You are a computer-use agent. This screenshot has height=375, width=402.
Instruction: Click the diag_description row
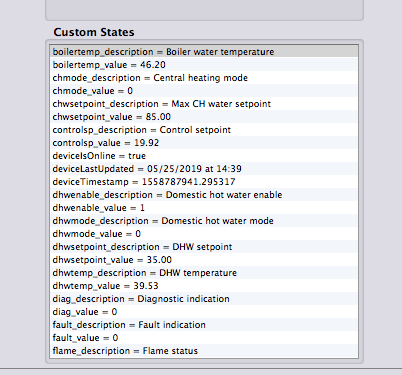tap(204, 299)
